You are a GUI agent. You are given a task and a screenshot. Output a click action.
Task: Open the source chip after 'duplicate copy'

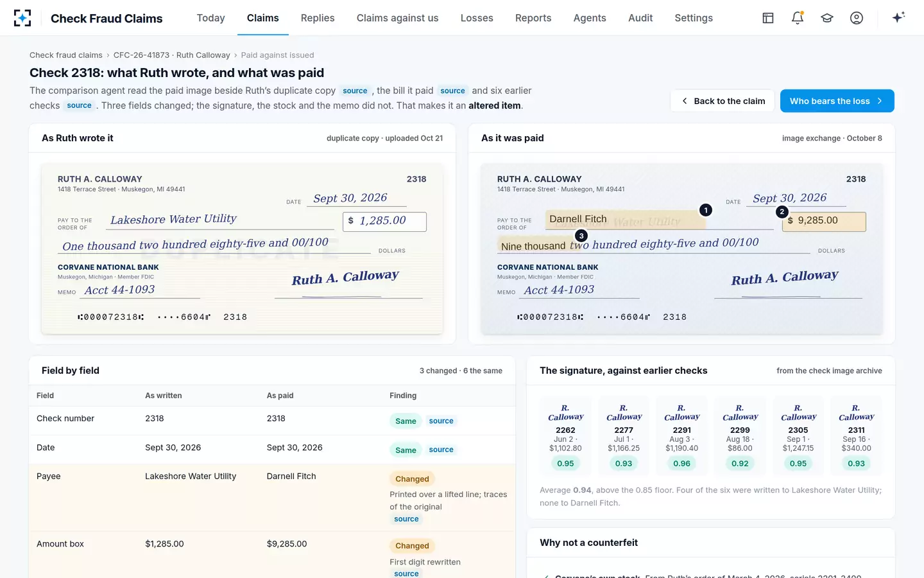click(x=355, y=91)
